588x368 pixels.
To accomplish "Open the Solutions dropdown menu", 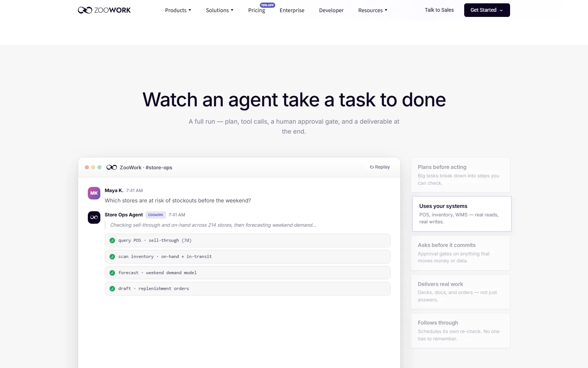I will pos(220,10).
